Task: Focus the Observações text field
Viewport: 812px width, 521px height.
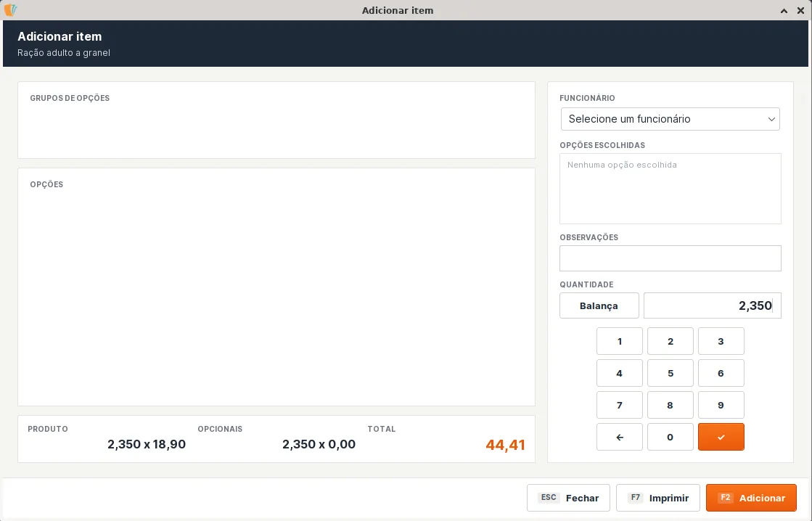Action: coord(670,258)
